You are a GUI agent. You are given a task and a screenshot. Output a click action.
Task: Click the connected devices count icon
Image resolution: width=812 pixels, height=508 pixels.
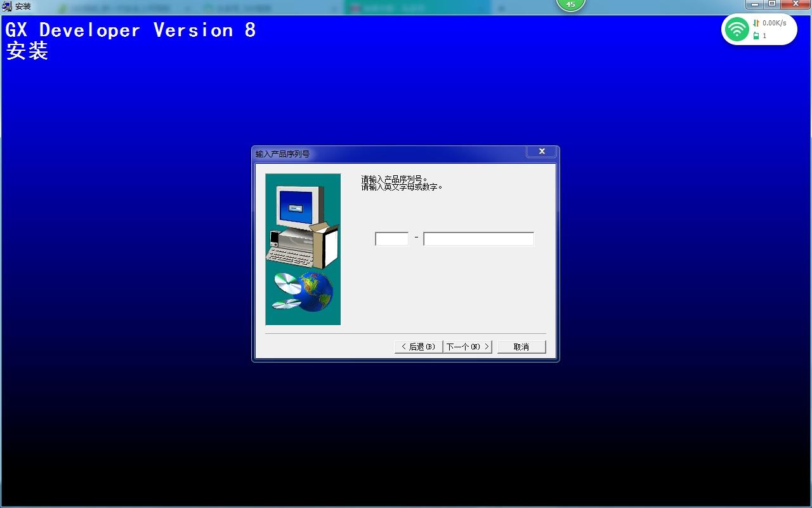point(756,36)
